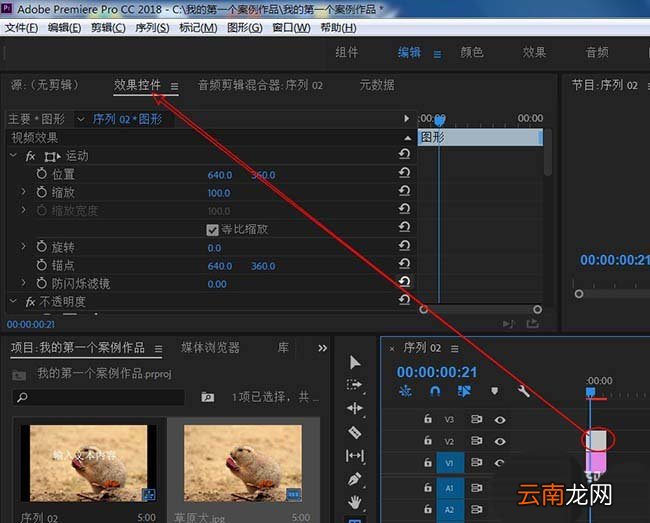Viewport: 650px width, 523px height.
Task: Click the A2 track target button
Action: pos(450,510)
